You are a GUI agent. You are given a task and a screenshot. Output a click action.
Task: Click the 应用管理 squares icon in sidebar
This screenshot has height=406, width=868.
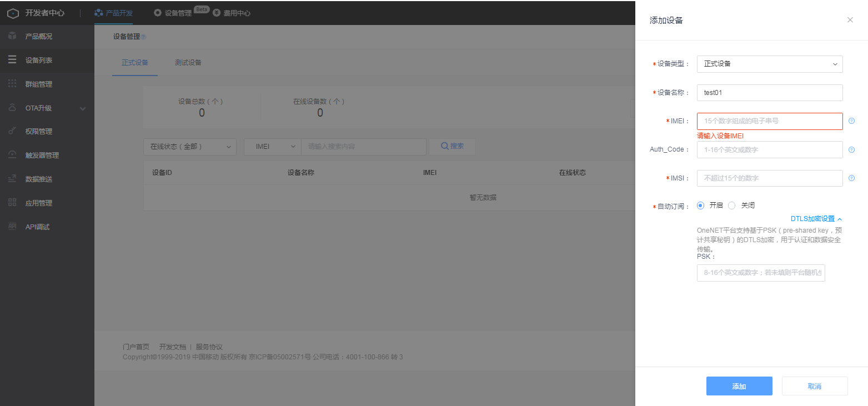point(12,203)
